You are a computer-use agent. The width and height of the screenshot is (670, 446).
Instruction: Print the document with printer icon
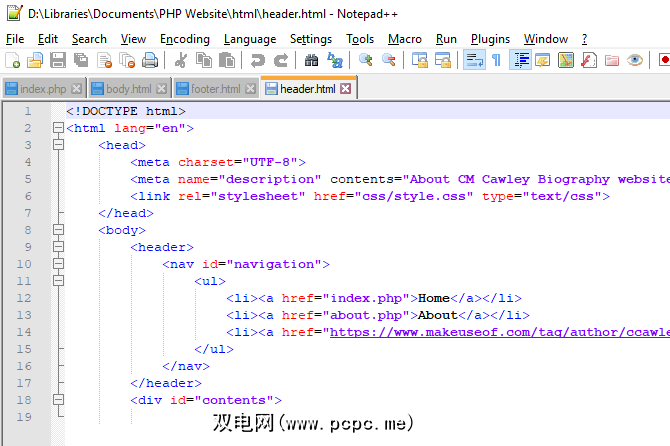pos(150,60)
